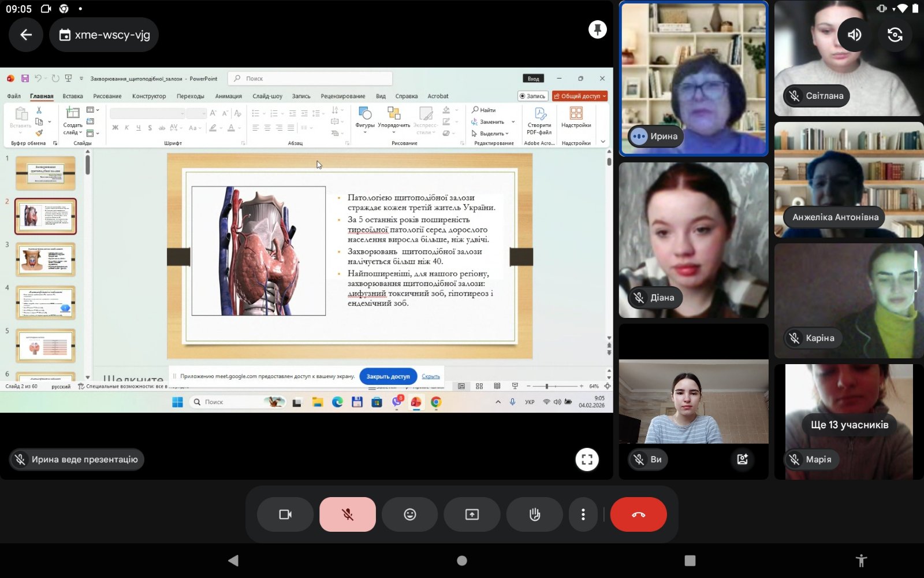Go back using the top-left arrow
924x578 pixels.
pos(26,35)
